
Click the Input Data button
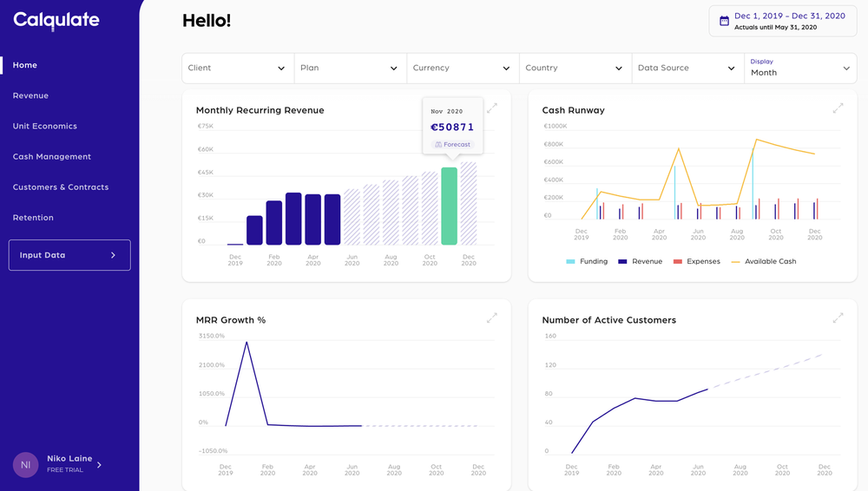click(x=69, y=255)
